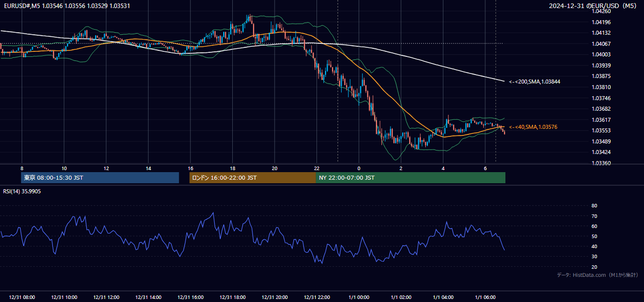
Task: Click price axis value 1.03810
Action: [601, 87]
